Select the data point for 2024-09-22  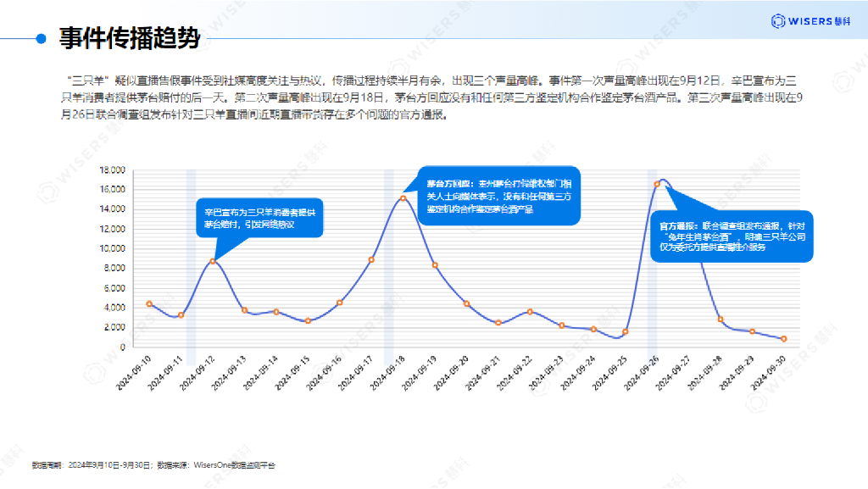pos(531,312)
